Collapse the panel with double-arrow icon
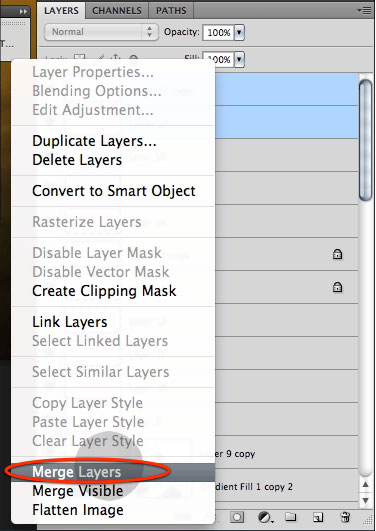The image size is (376, 531). pyautogui.click(x=23, y=12)
